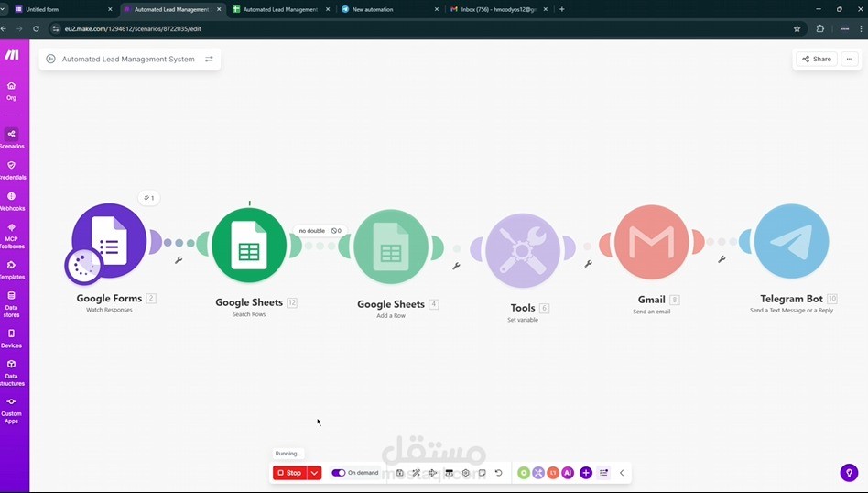Image resolution: width=868 pixels, height=493 pixels.
Task: Open Scenarios in the sidebar
Action: 11,138
